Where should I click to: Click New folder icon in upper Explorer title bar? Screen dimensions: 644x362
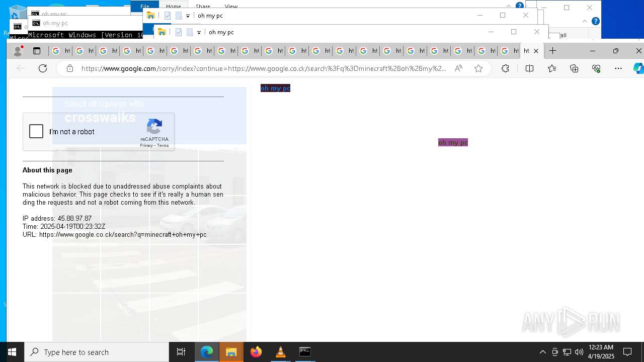(x=179, y=16)
